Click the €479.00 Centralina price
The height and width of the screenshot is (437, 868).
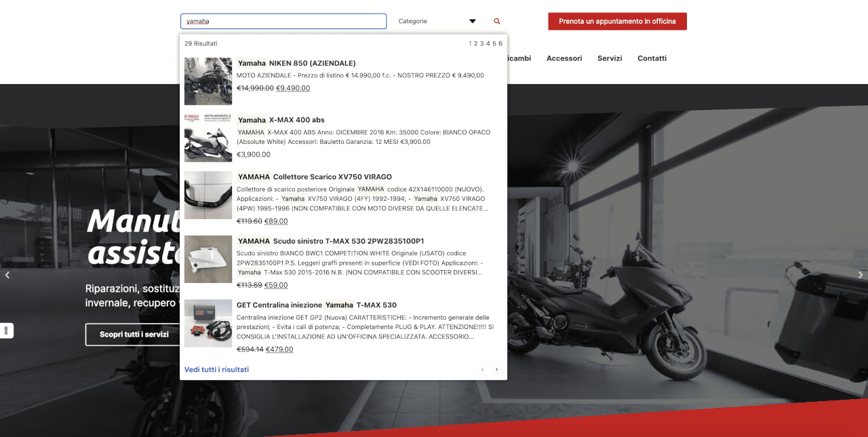[x=279, y=349]
